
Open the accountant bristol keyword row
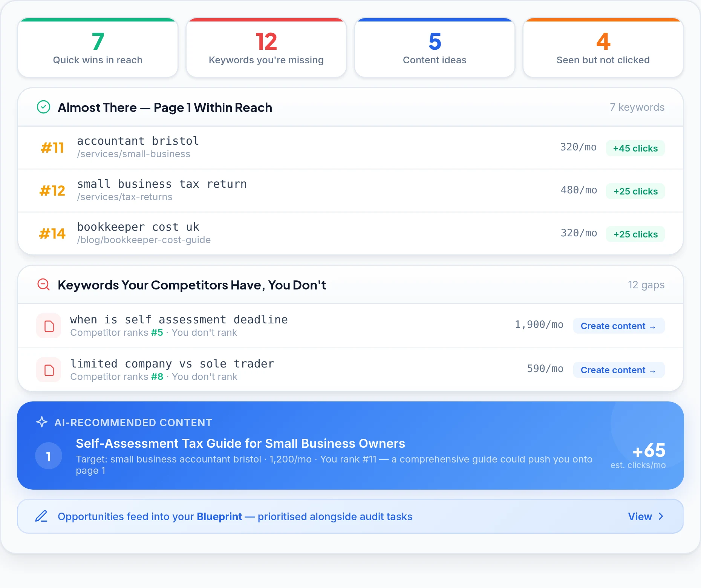click(350, 148)
